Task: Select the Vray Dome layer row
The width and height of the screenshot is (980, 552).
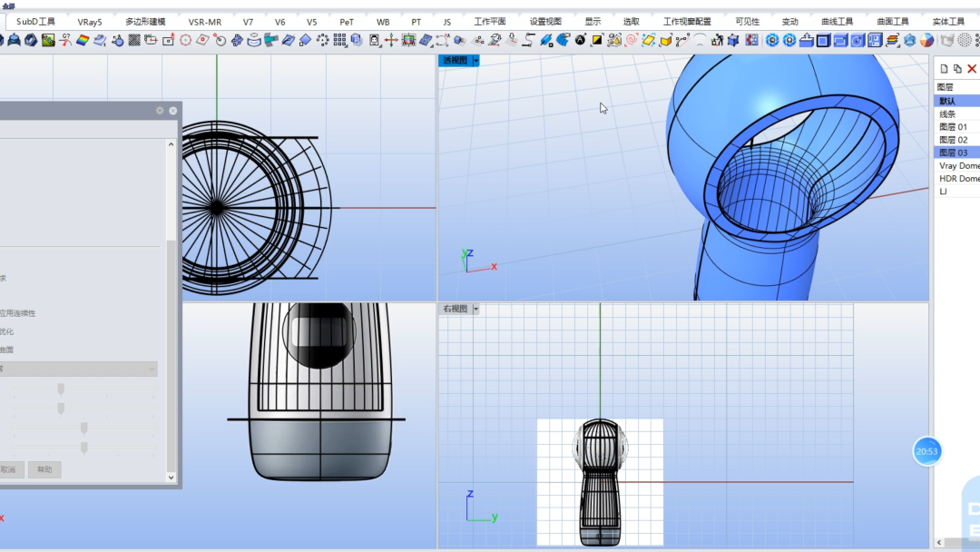Action: tap(957, 165)
